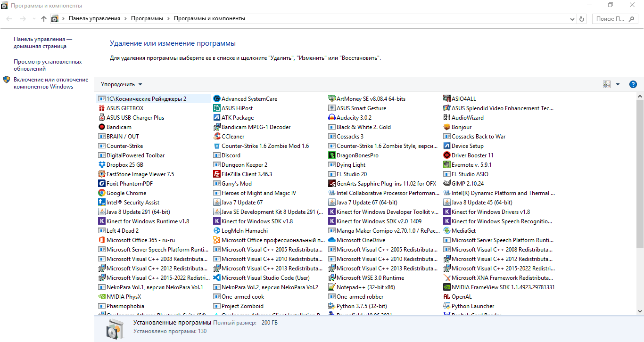Open the view options dropdown arrow
The height and width of the screenshot is (342, 644).
click(618, 84)
